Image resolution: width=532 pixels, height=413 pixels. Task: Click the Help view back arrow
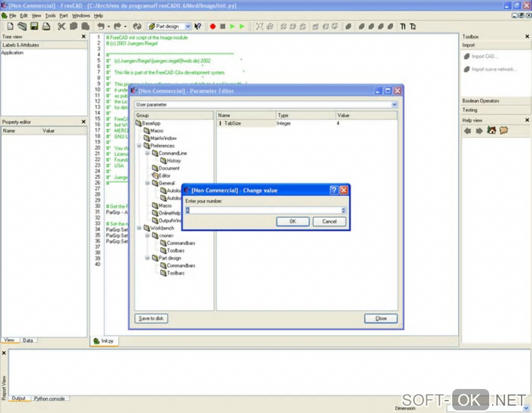point(467,131)
